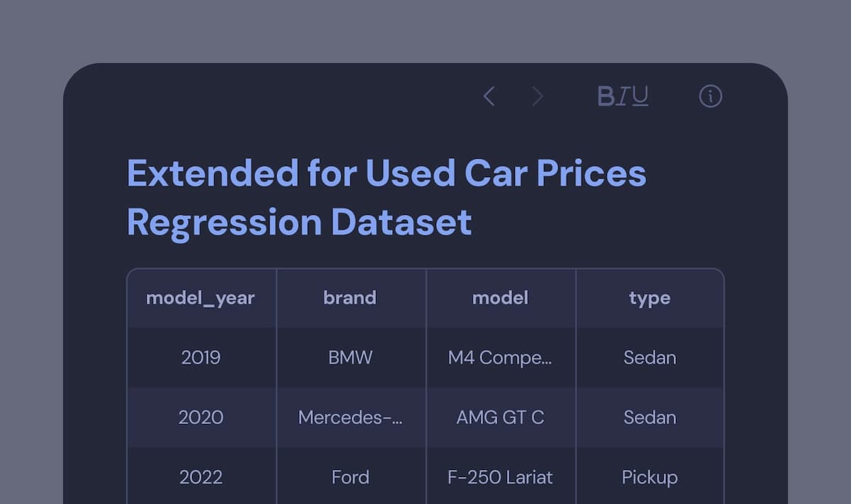Click the type column header
This screenshot has height=504, width=851.
tap(650, 298)
